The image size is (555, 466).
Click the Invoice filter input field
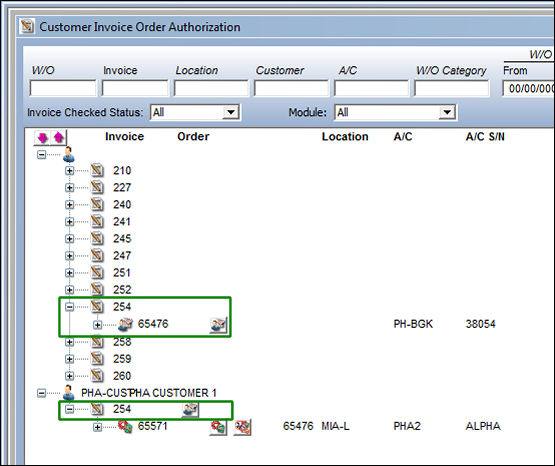[x=135, y=88]
